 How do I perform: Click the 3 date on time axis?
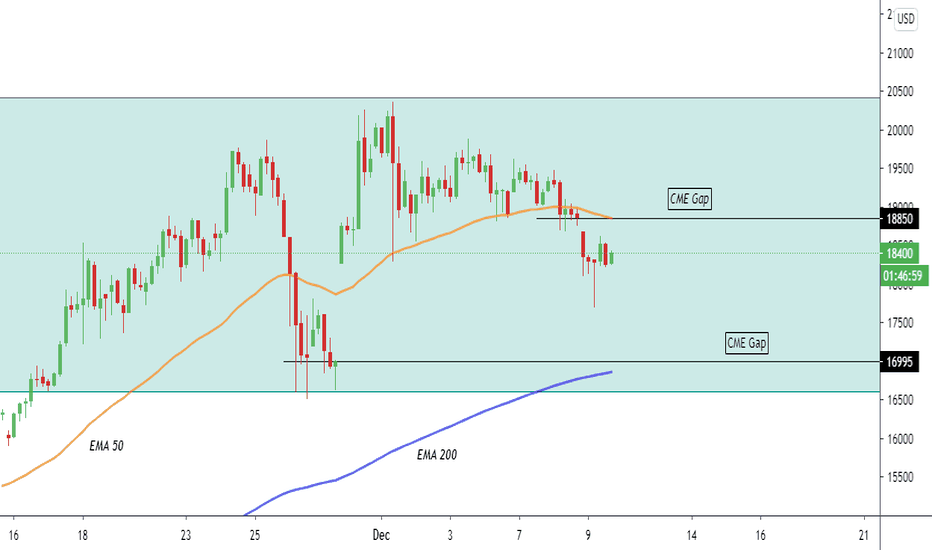point(450,535)
